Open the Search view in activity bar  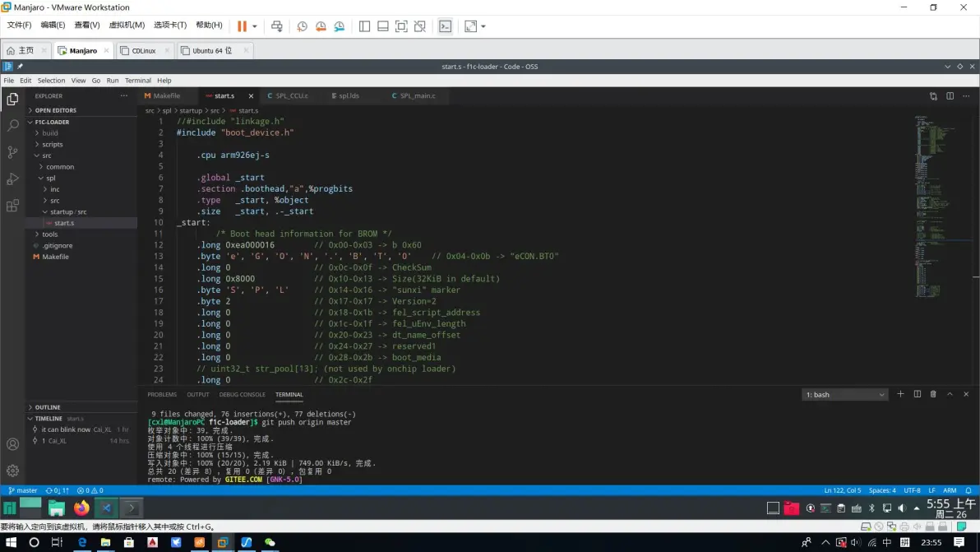pyautogui.click(x=12, y=126)
